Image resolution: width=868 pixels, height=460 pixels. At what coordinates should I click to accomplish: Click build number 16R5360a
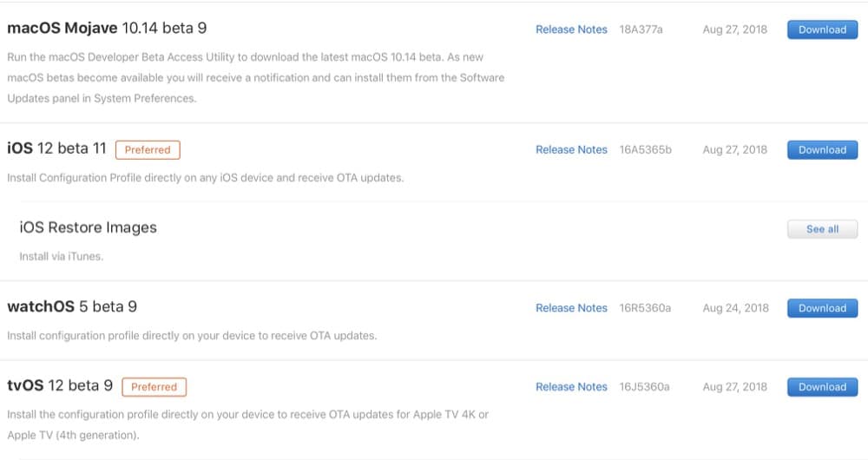click(645, 308)
